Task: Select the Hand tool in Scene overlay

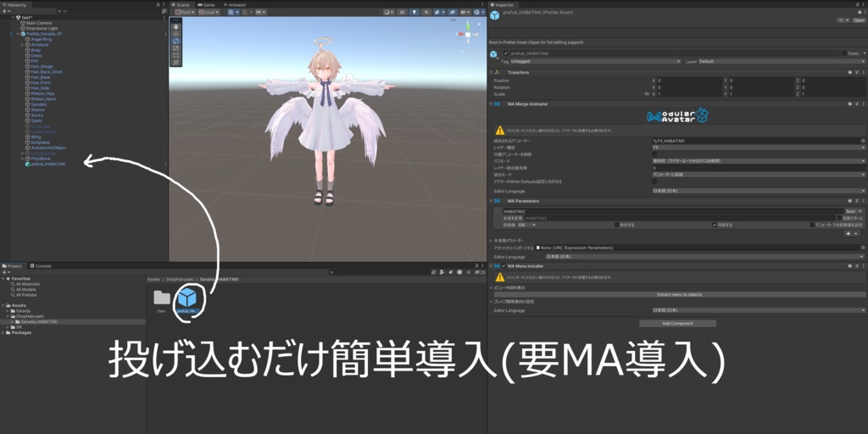Action: [176, 26]
